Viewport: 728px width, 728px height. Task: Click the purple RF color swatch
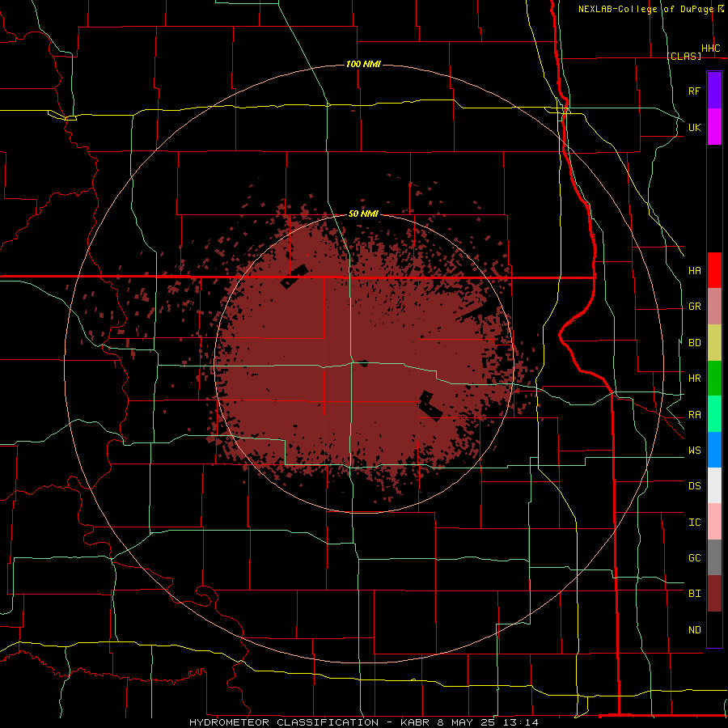[x=714, y=91]
